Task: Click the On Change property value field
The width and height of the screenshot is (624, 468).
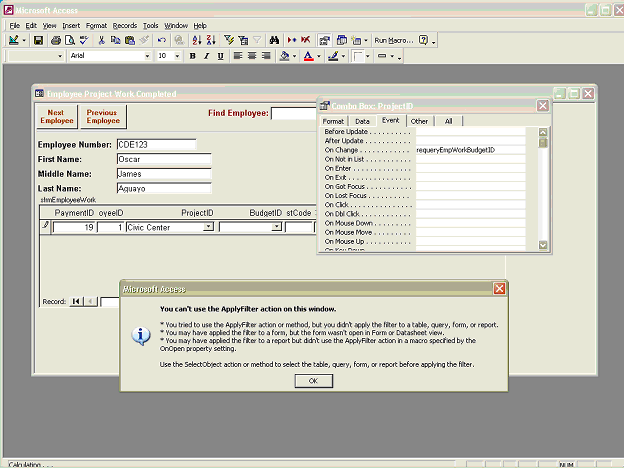Action: point(470,150)
